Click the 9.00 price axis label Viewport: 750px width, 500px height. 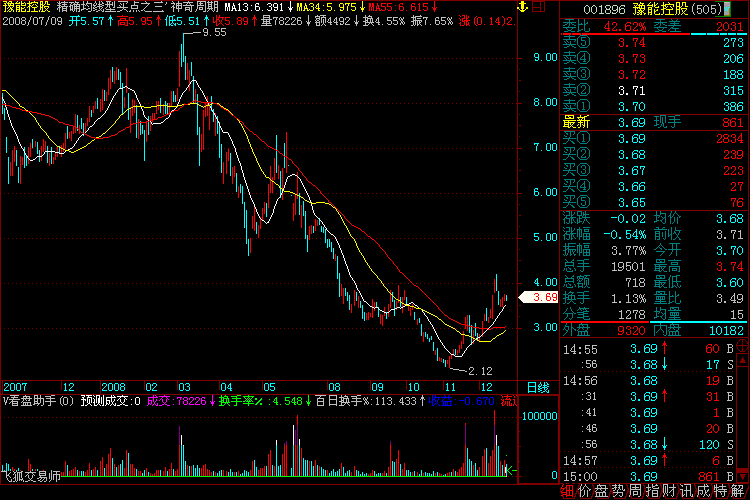click(x=545, y=57)
